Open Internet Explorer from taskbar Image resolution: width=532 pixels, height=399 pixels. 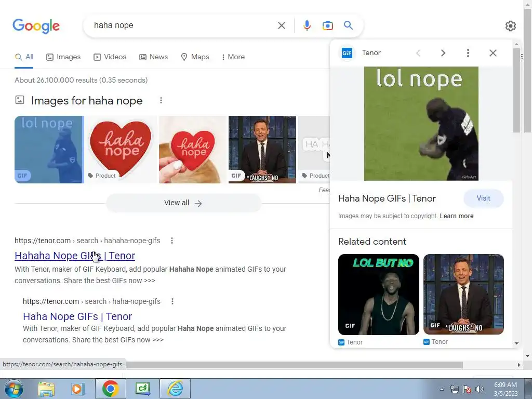click(x=175, y=389)
